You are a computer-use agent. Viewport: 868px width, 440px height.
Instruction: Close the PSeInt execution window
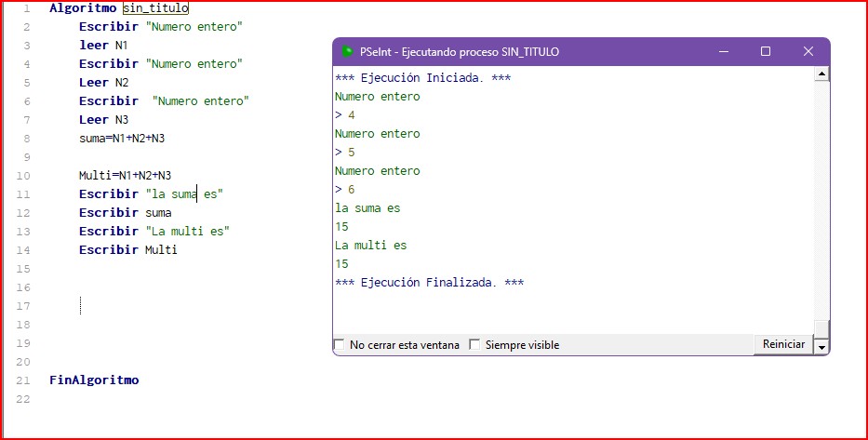(x=808, y=52)
